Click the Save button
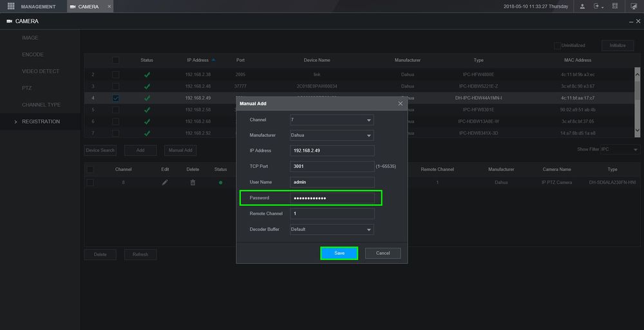This screenshot has width=644, height=330. [339, 253]
